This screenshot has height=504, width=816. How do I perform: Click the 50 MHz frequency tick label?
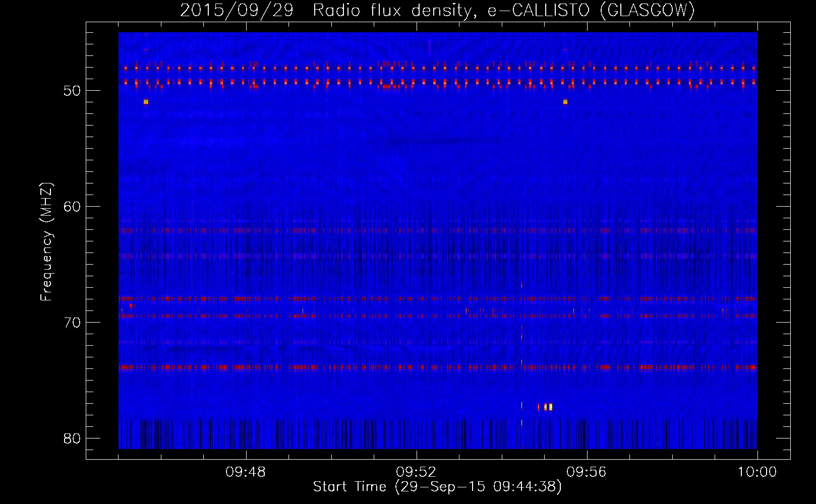[73, 91]
